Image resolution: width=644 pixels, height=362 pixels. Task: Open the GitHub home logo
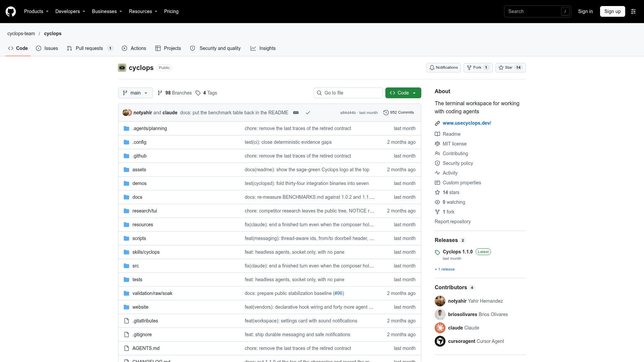click(x=11, y=11)
